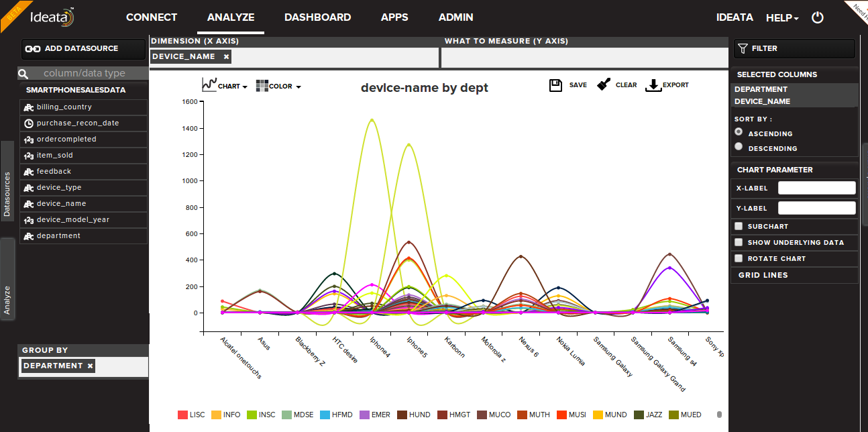Click the numeric icon of ordercompleted
The height and width of the screenshot is (432, 868).
(29, 140)
